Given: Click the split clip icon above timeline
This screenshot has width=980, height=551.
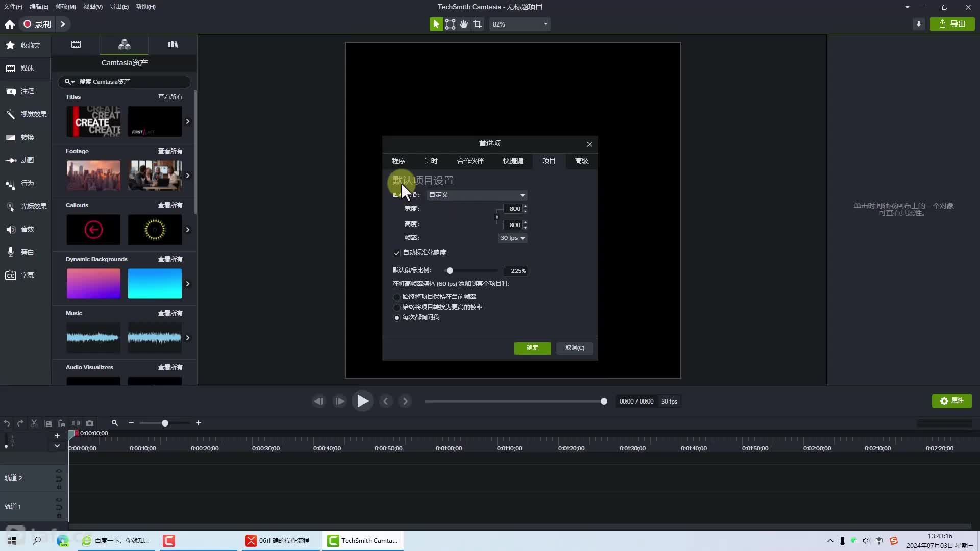Looking at the screenshot, I should click(76, 423).
